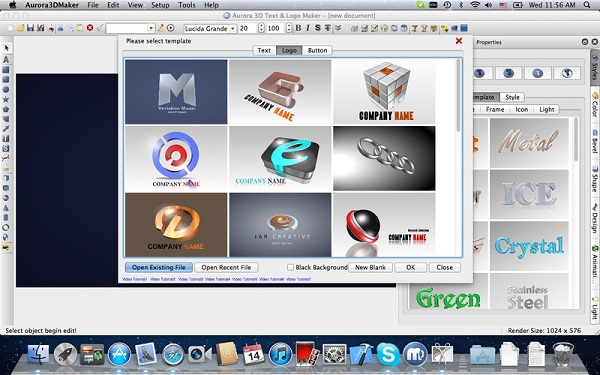This screenshot has height=375, width=600.
Task: Click the stepper next to value 100
Action: [x=289, y=28]
